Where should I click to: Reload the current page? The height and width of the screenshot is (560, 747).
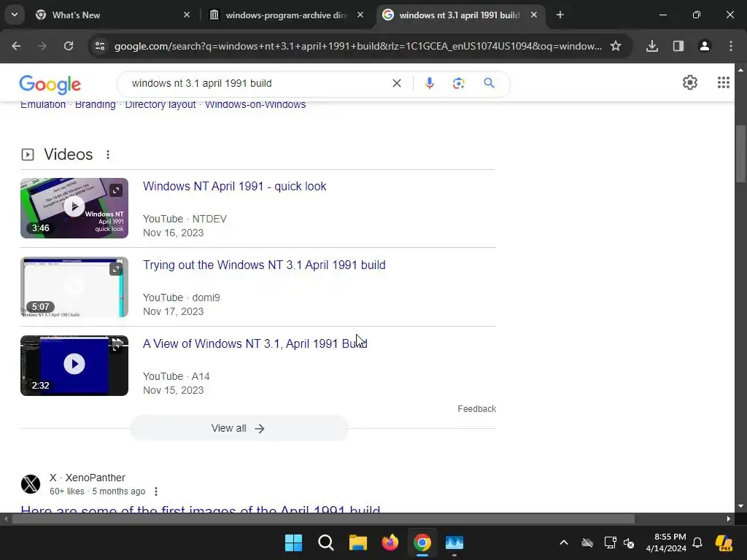pyautogui.click(x=69, y=46)
